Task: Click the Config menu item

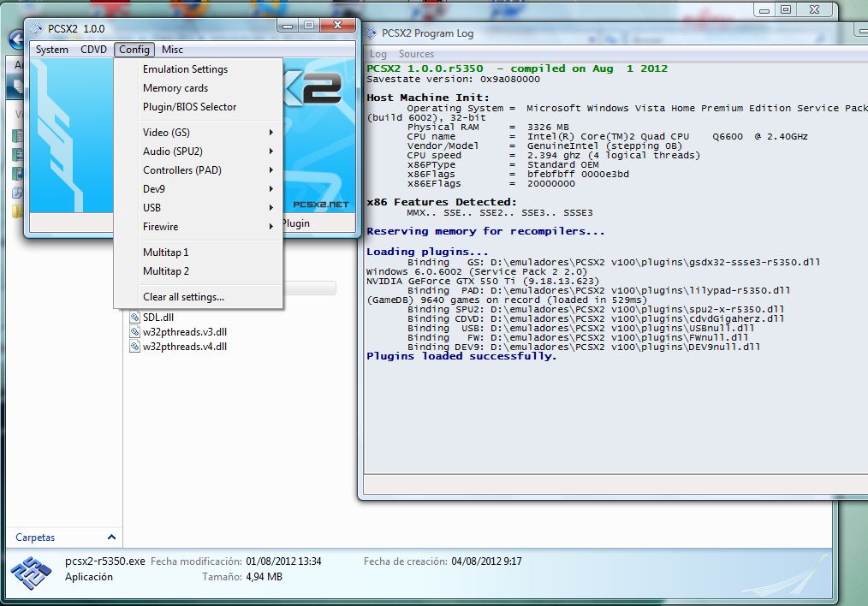Action: (134, 50)
